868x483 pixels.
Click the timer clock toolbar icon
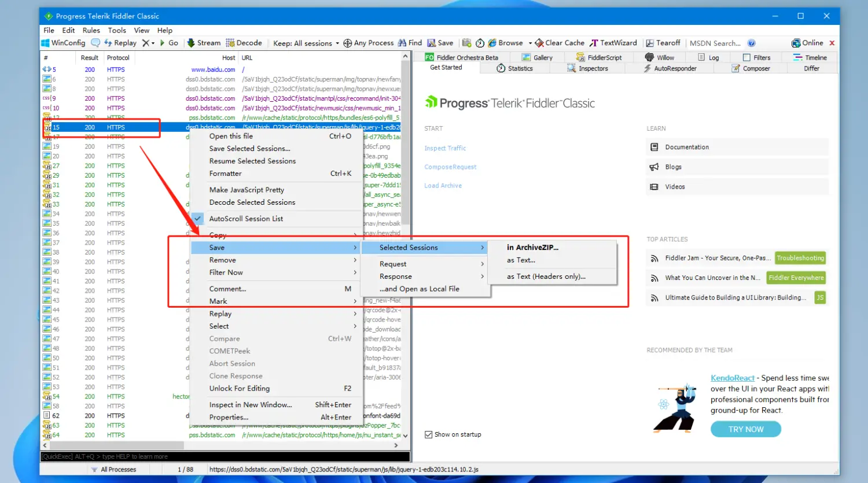(x=480, y=43)
